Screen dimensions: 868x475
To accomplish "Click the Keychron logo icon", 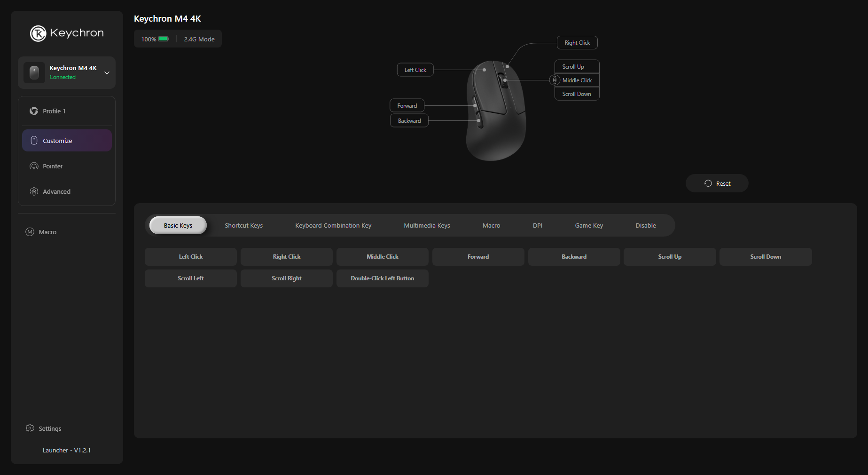I will coord(38,33).
